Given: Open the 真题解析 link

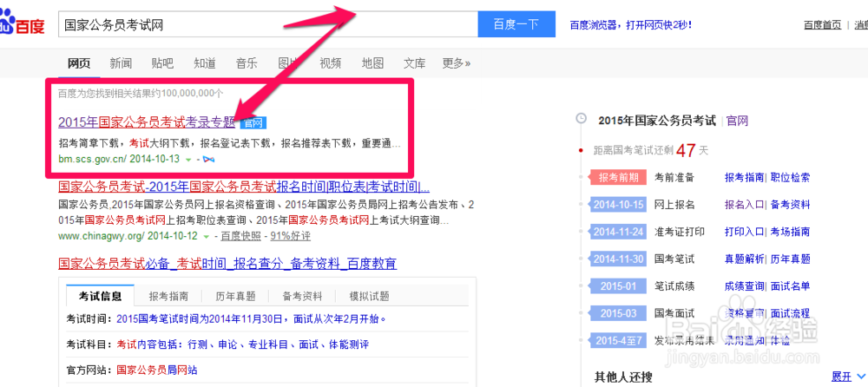Looking at the screenshot, I should click(x=744, y=259).
